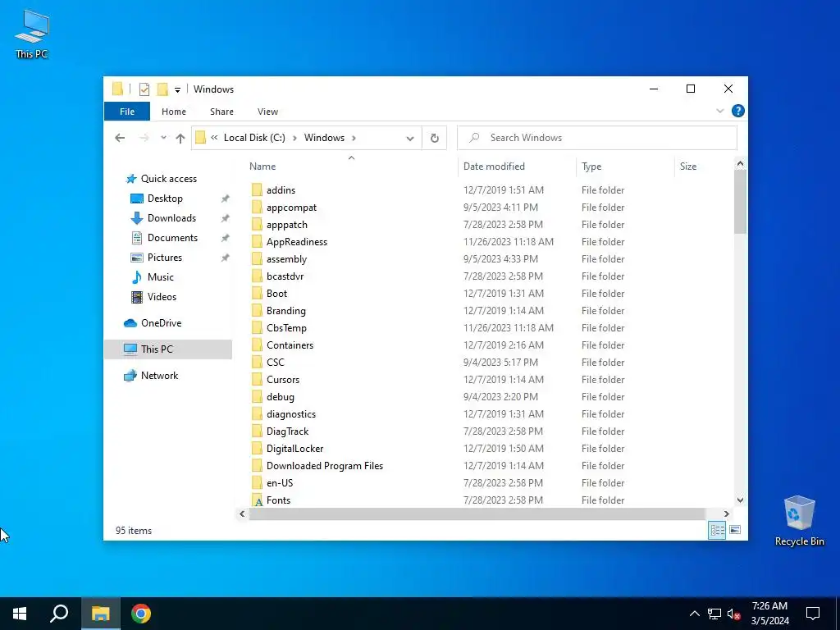This screenshot has width=840, height=630.
Task: Select the bcastdvr folder
Action: coord(285,276)
